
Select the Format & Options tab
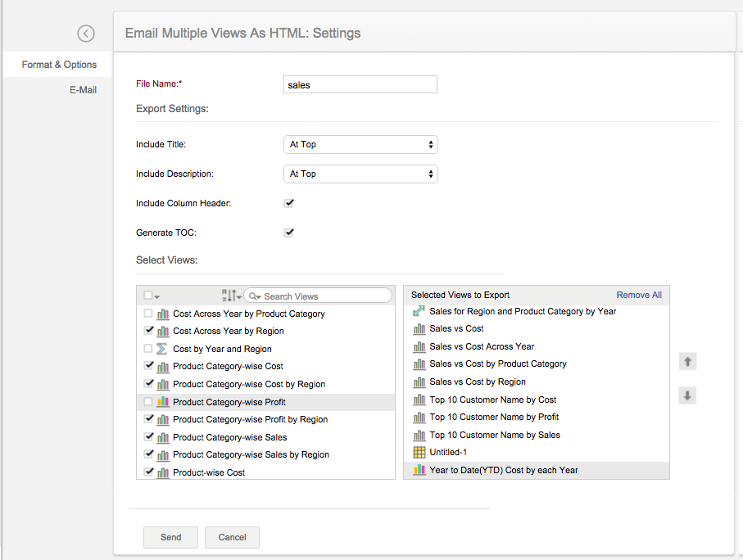59,65
